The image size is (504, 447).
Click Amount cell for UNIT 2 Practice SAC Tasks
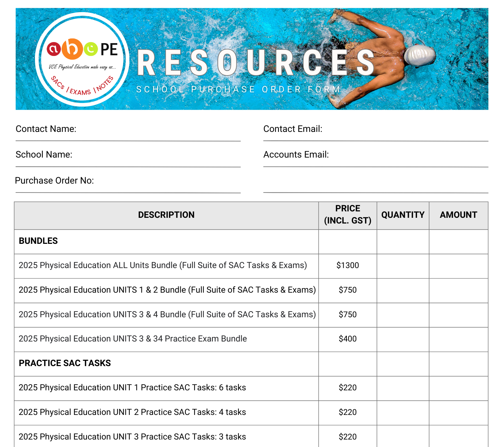[x=458, y=413]
